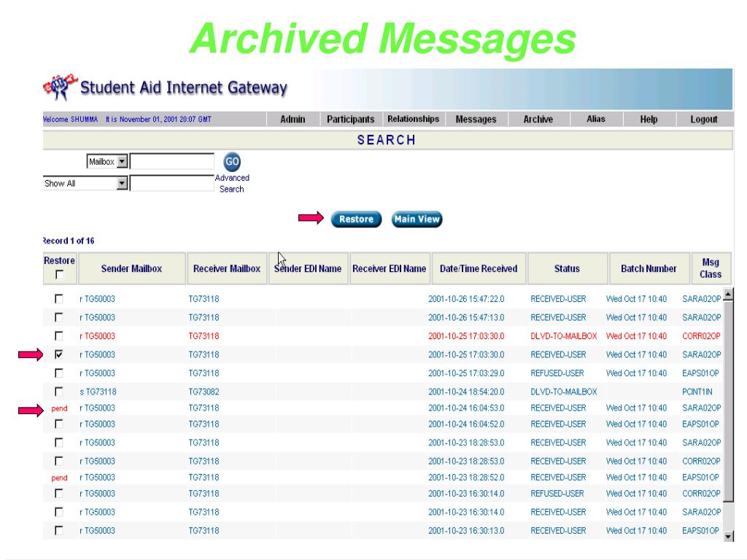Click PCINT1IN message class
Image resolution: width=747 pixels, height=560 pixels.
pos(697,392)
